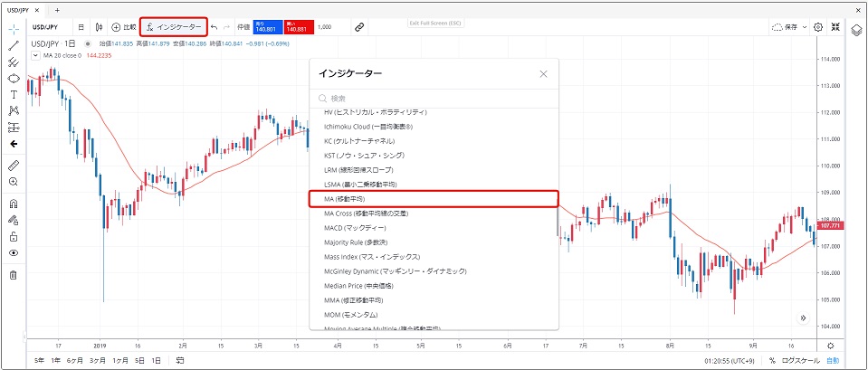868x370 pixels.
Task: Click the インジケーター toolbar button
Action: coord(174,26)
